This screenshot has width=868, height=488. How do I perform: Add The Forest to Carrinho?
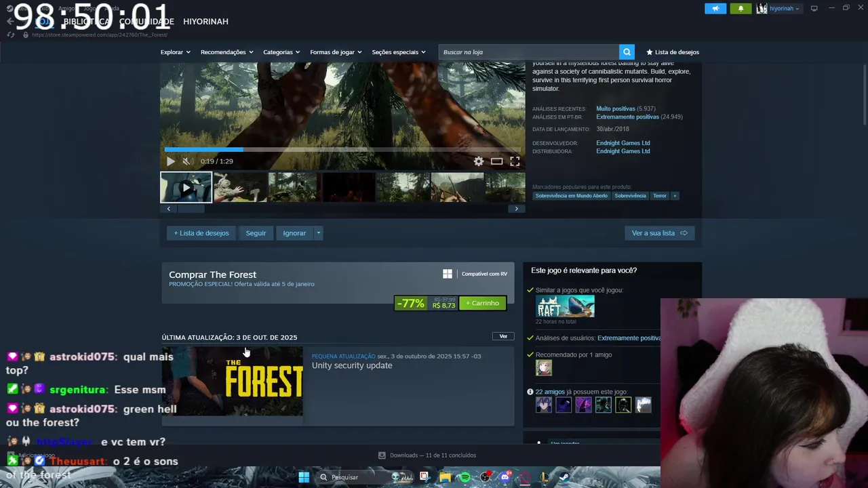[x=483, y=303]
